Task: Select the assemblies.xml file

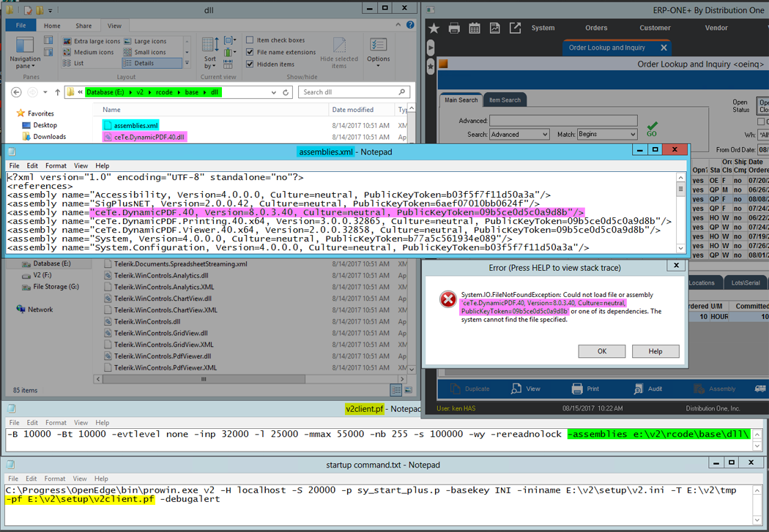Action: pos(131,125)
